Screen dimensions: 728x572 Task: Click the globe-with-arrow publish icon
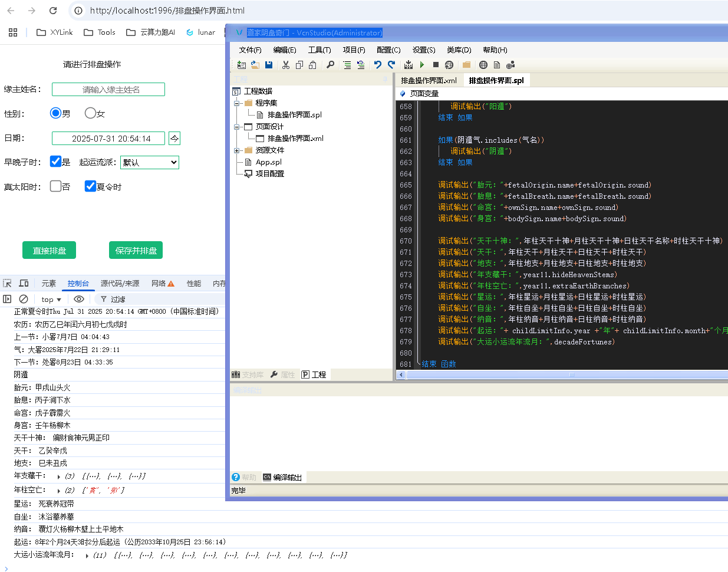tap(449, 65)
